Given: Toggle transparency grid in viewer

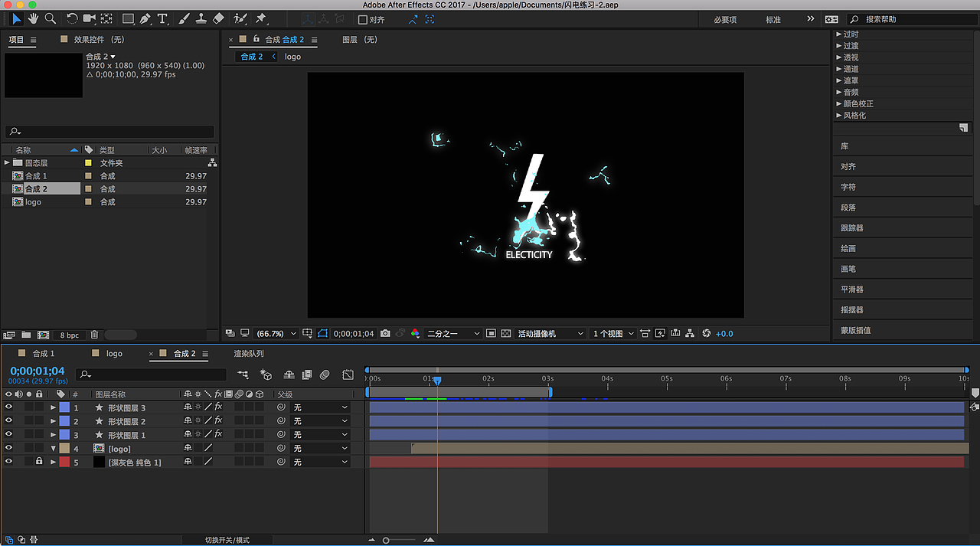Looking at the screenshot, I should 506,333.
